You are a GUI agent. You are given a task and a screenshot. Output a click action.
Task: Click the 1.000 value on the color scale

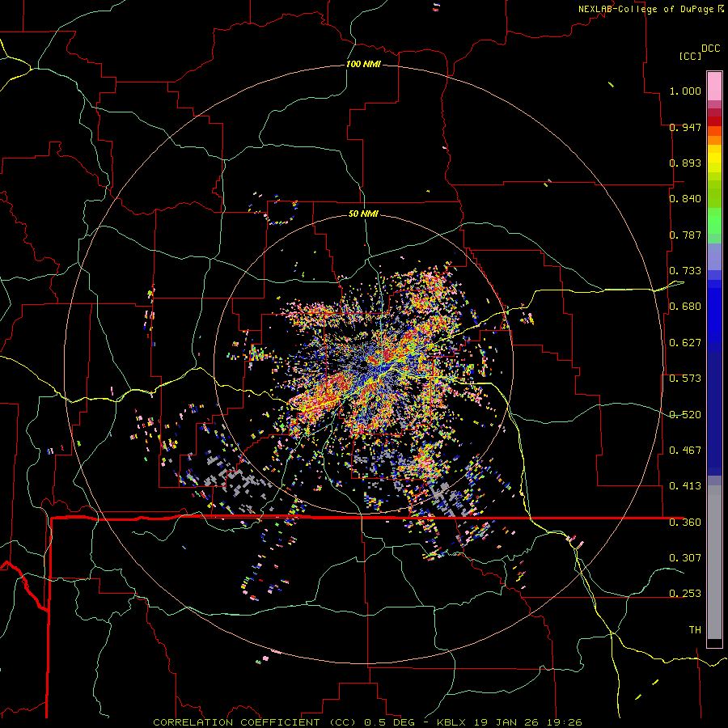click(685, 91)
